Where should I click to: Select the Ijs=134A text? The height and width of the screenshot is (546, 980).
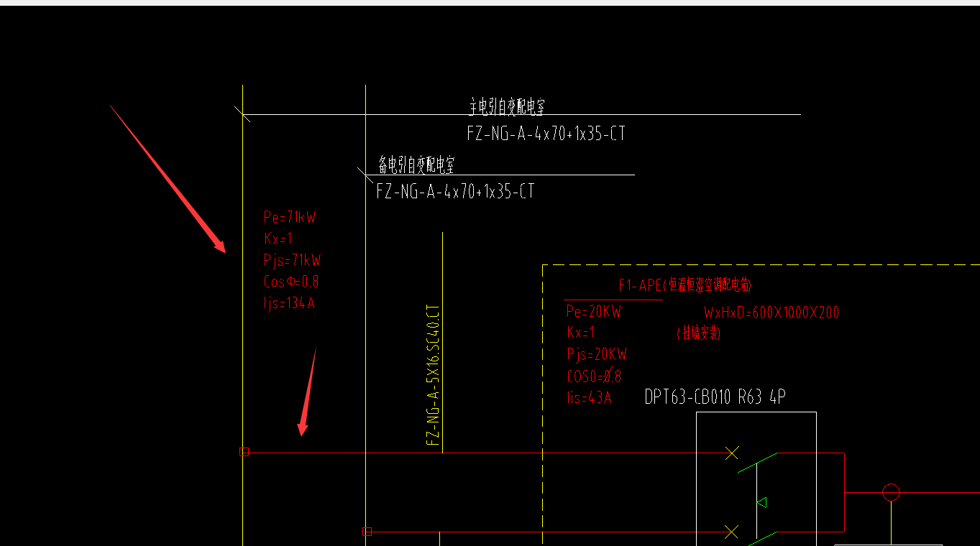tap(290, 303)
